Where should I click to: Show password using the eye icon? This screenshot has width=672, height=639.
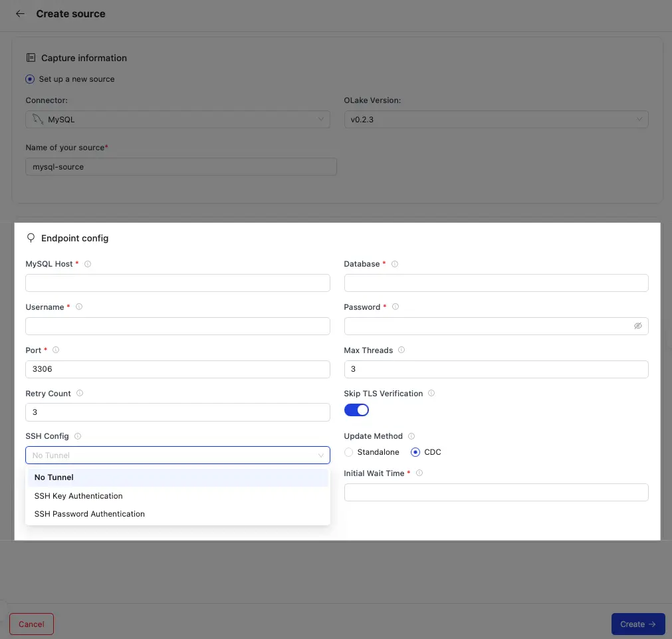(x=637, y=326)
